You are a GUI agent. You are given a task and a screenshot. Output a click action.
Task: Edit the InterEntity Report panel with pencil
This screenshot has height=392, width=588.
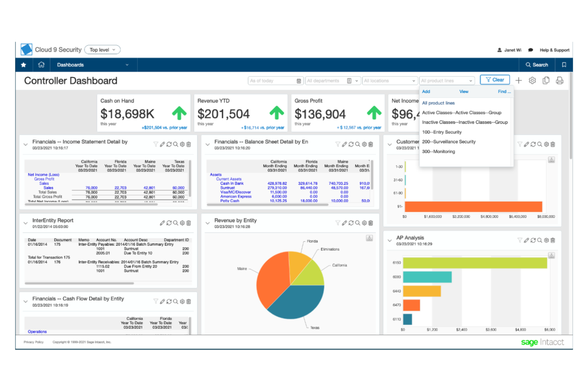click(162, 223)
